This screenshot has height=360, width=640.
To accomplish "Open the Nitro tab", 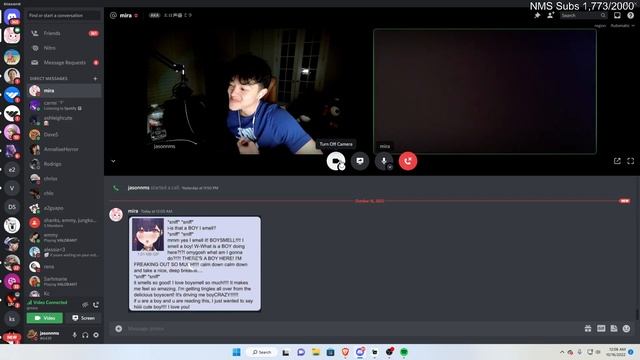I will click(64, 48).
